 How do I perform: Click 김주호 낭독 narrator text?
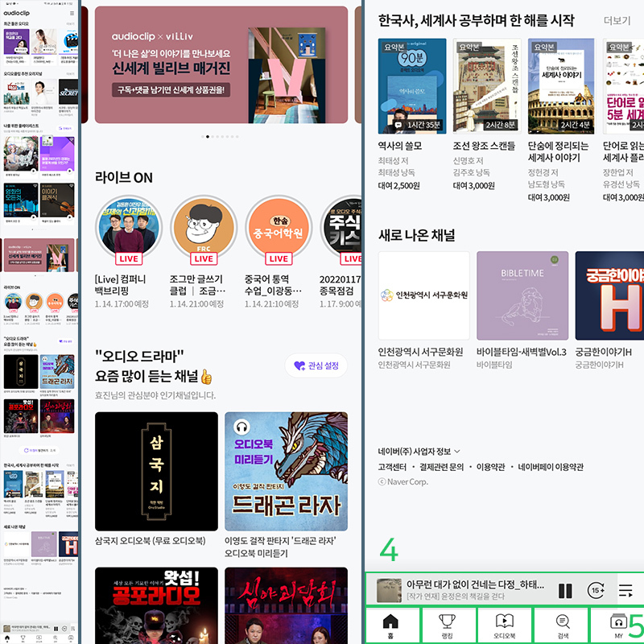tap(472, 172)
